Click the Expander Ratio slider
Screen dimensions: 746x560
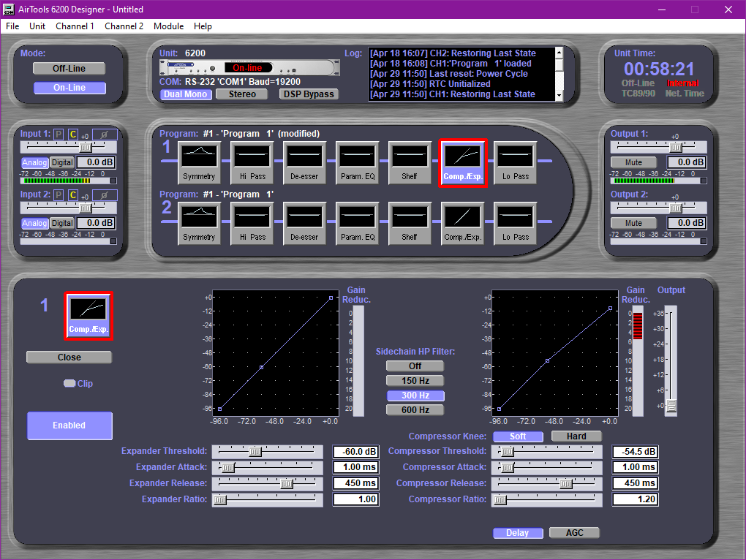tap(268, 499)
